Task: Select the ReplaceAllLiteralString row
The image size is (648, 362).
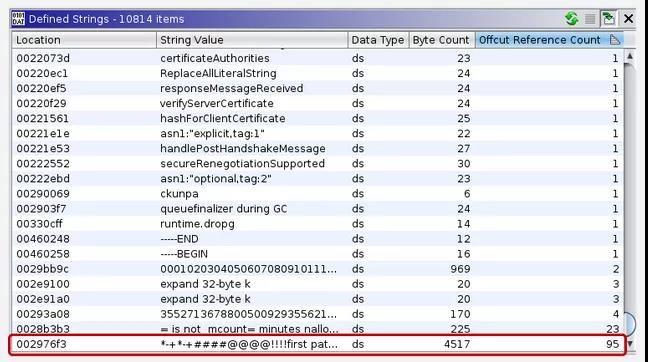Action: 317,73
